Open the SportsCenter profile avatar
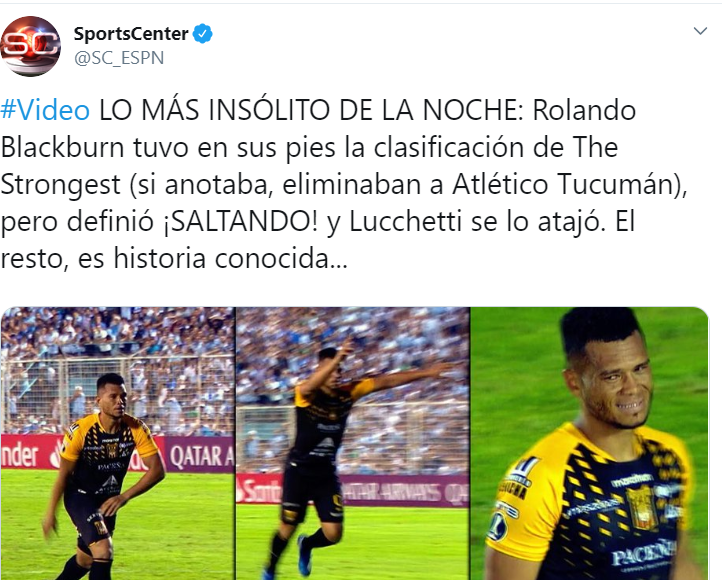722x580 pixels. pyautogui.click(x=30, y=46)
